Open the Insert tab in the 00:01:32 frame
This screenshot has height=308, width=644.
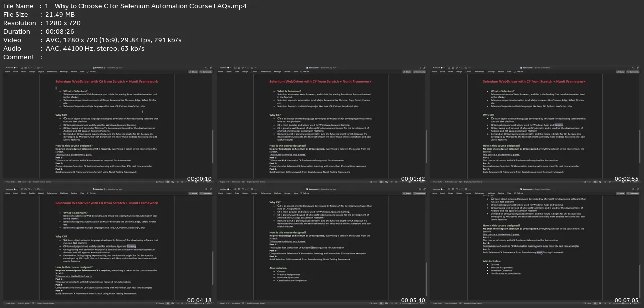coord(229,72)
